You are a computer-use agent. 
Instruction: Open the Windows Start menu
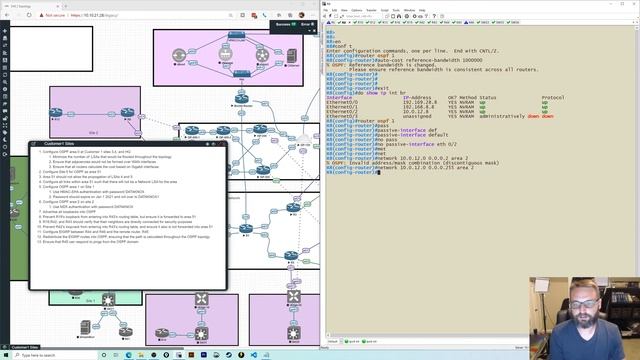coord(6,355)
